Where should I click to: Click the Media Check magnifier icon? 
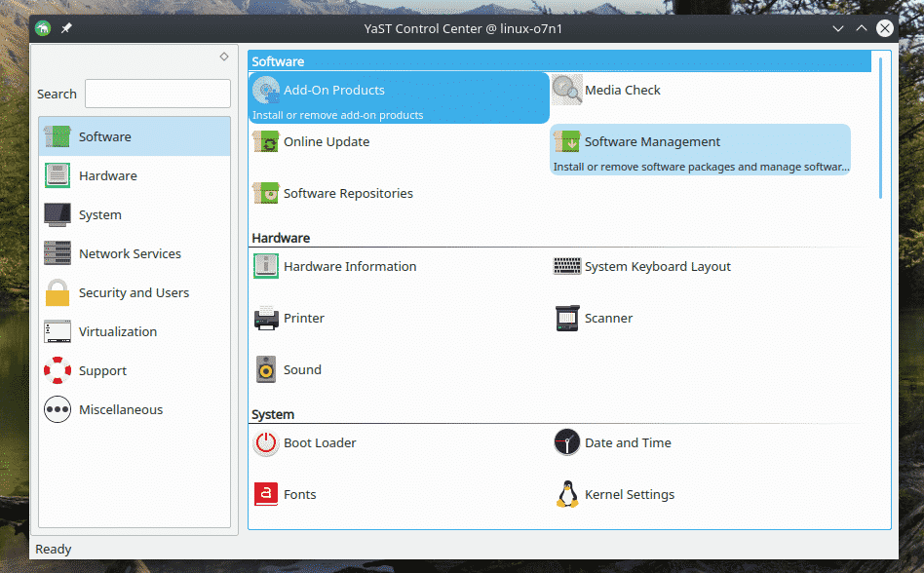567,90
